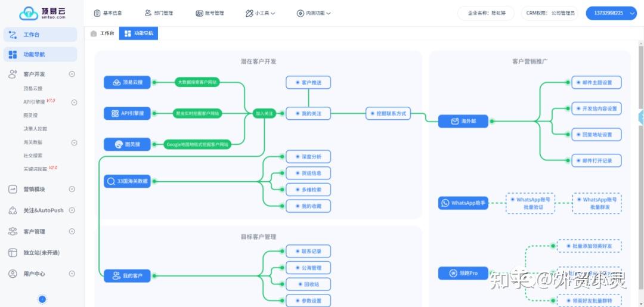
Task: Select the API引擎搜 flowchart node
Action: click(127, 113)
